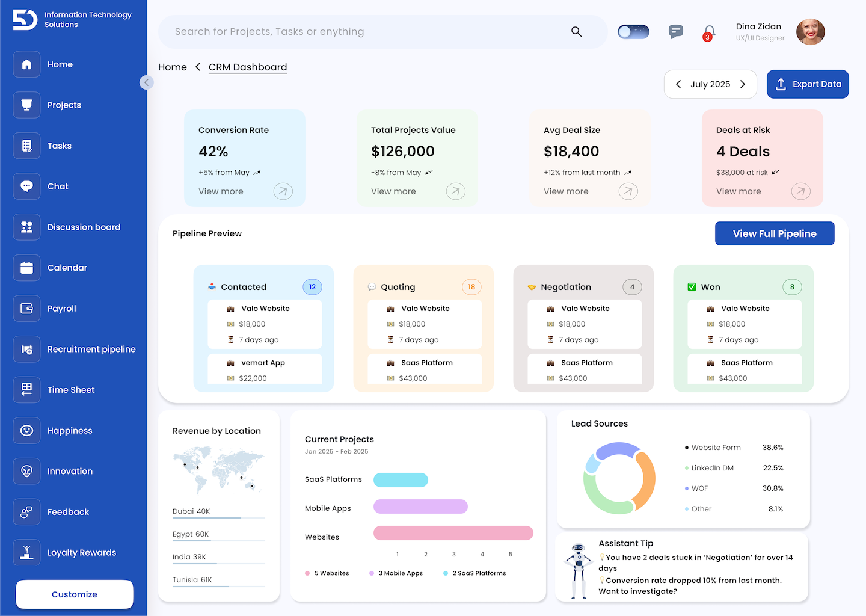Viewport: 866px width, 616px height.
Task: Open the Happiness smiley icon in sidebar
Action: pyautogui.click(x=27, y=431)
